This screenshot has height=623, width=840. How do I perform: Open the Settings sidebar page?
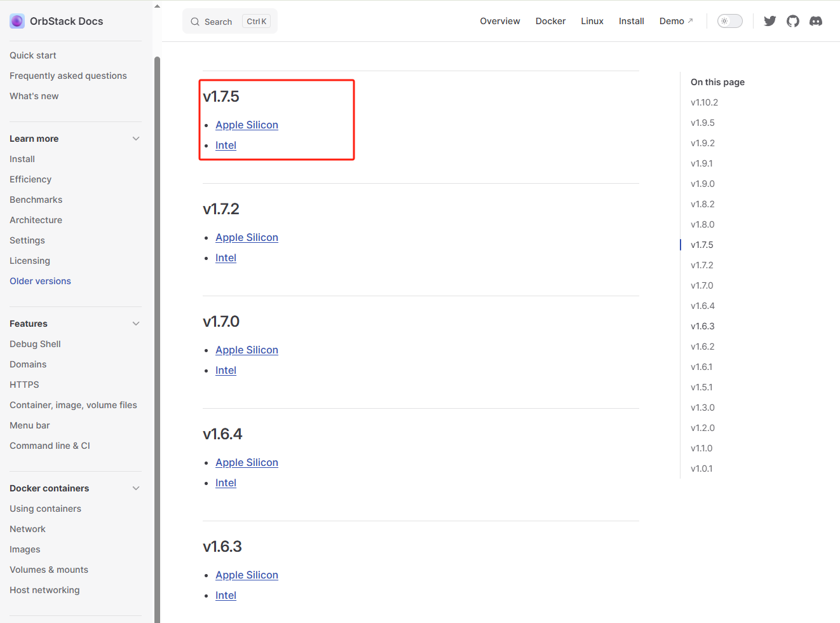pyautogui.click(x=27, y=240)
